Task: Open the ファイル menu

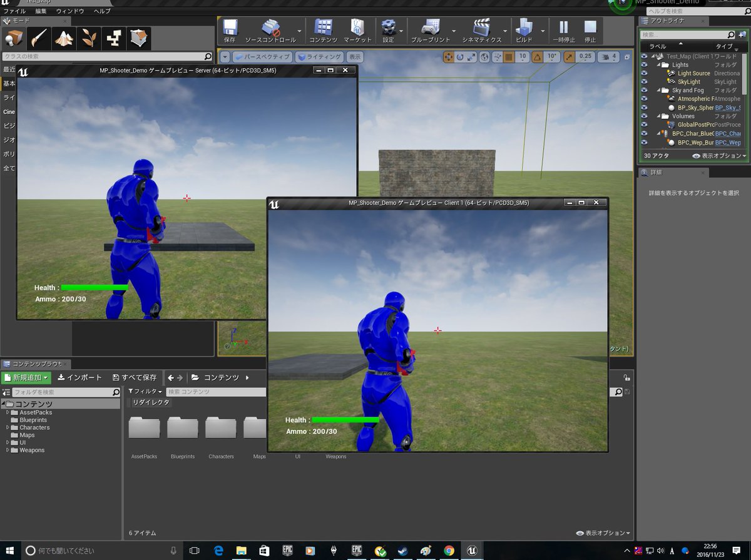Action: (x=14, y=11)
